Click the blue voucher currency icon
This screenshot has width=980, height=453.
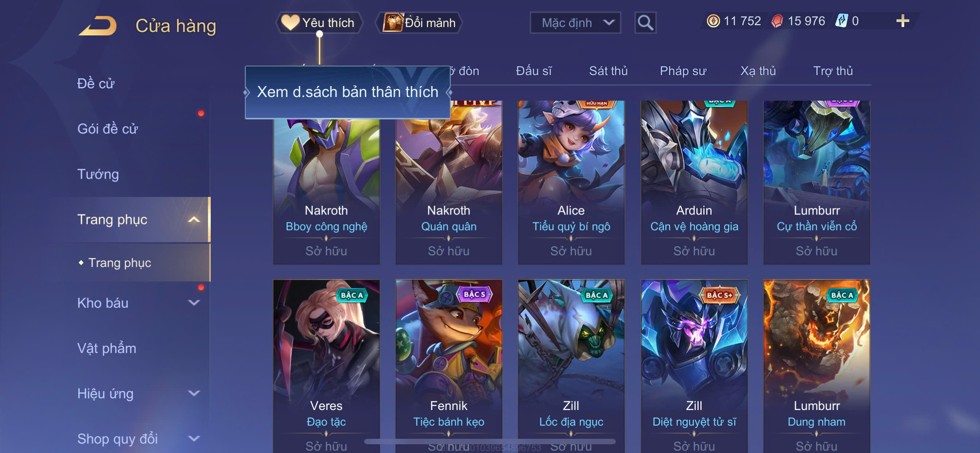coord(841,21)
